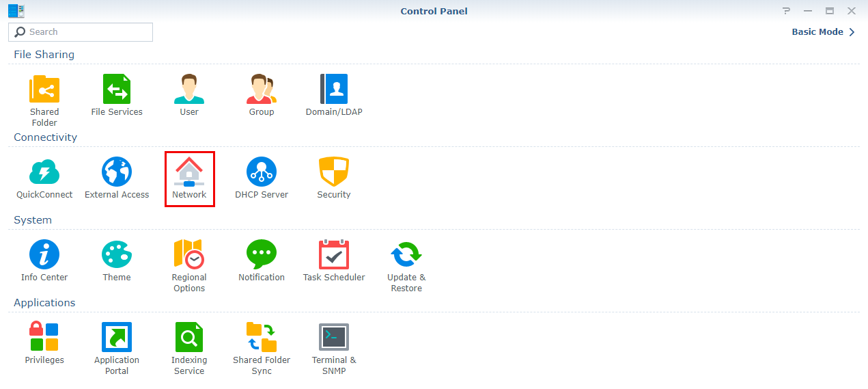The image size is (868, 389).
Task: Open DHCP Server settings
Action: [262, 172]
